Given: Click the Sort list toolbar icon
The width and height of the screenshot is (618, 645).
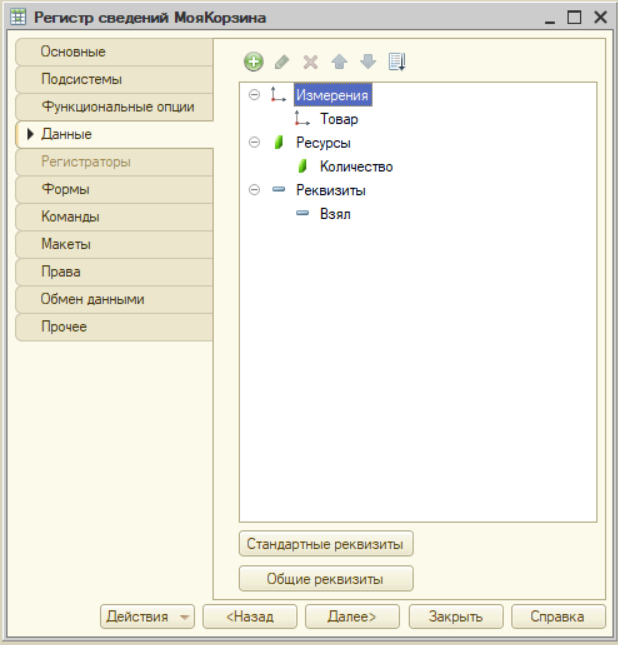Looking at the screenshot, I should [397, 62].
